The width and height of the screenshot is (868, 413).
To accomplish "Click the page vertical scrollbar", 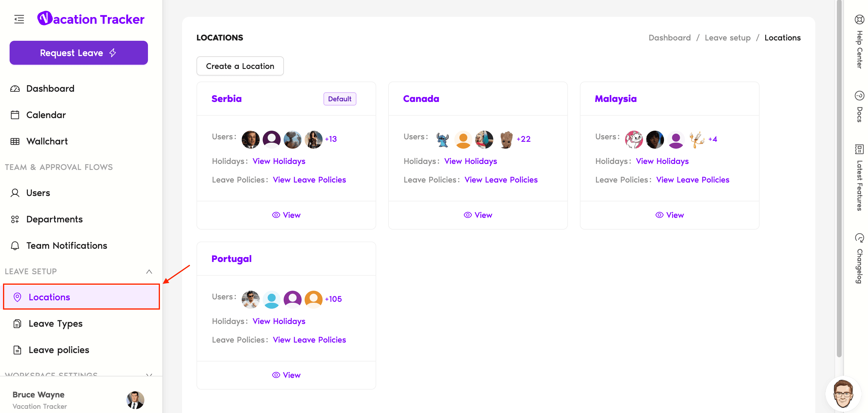I will pos(839,179).
